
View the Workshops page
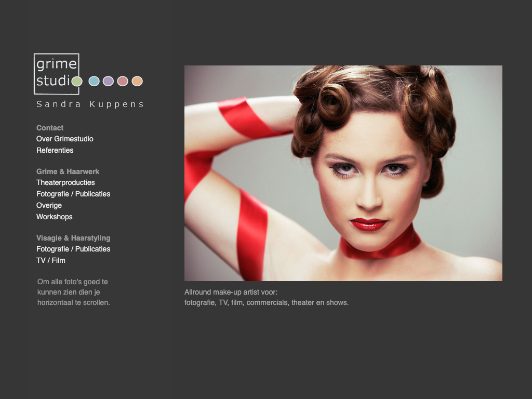[x=55, y=217]
